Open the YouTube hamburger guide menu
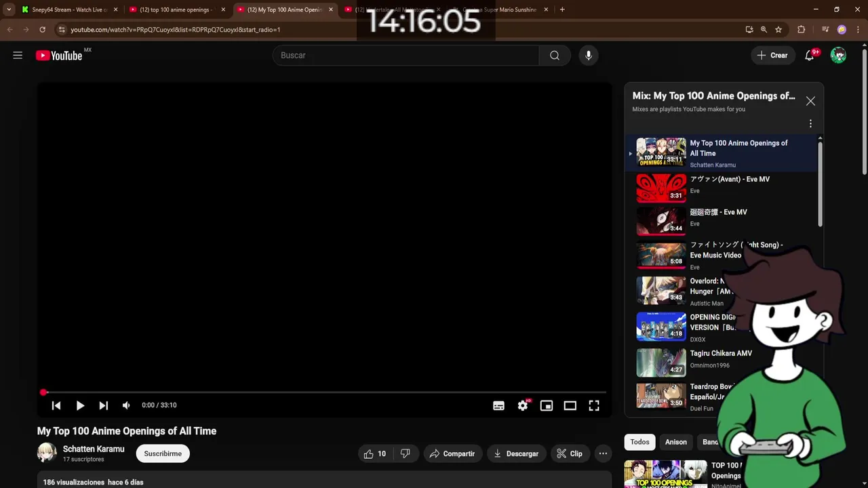Image resolution: width=868 pixels, height=488 pixels. tap(18, 56)
